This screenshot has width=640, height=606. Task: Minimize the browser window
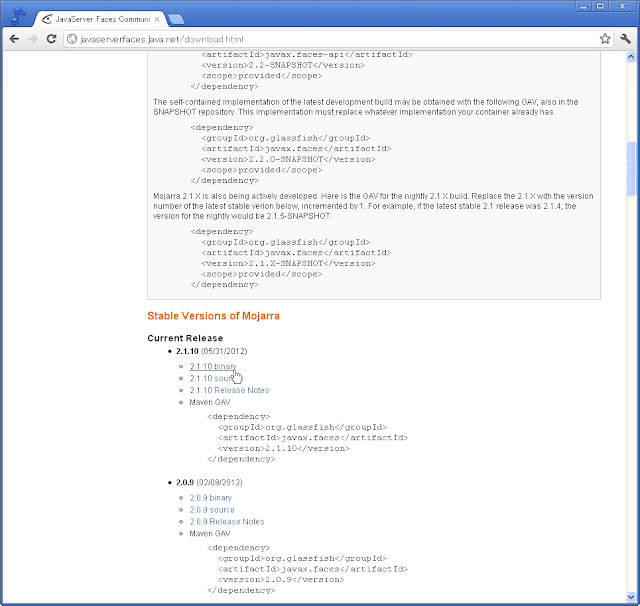pos(584,6)
